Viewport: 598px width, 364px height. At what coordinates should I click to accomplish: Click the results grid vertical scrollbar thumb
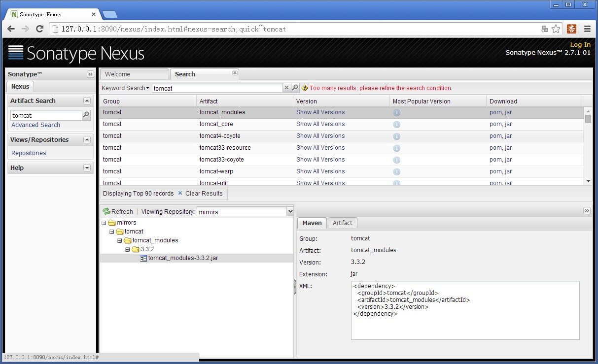pyautogui.click(x=588, y=118)
